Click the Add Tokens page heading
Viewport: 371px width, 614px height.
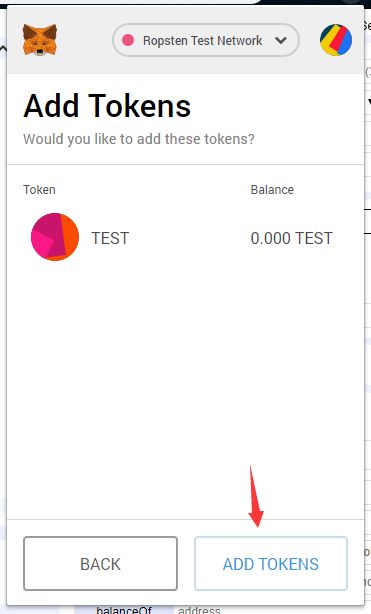[x=107, y=106]
